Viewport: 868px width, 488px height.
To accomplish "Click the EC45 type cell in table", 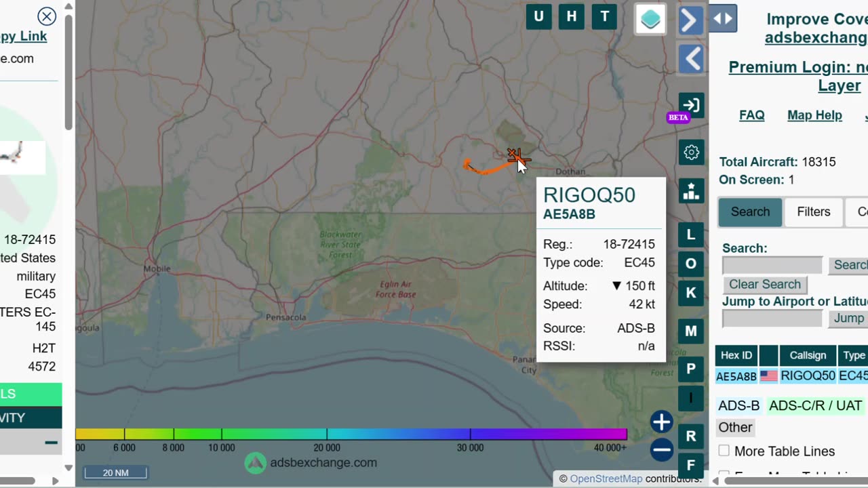I will click(853, 376).
